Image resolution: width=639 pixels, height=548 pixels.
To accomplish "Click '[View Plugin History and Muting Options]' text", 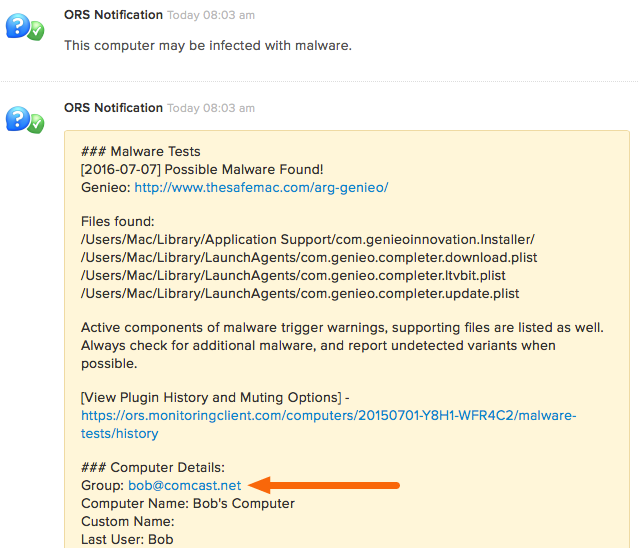I will pos(211,398).
